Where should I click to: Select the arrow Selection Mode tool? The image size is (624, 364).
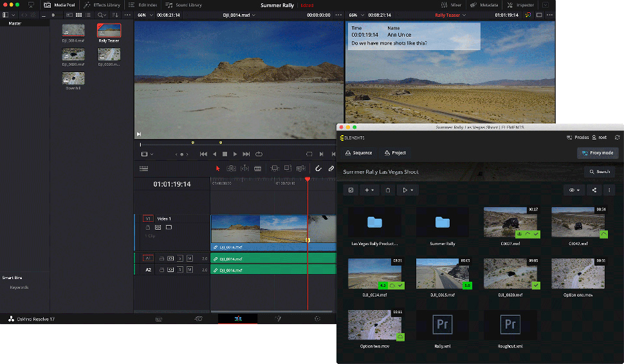pyautogui.click(x=217, y=168)
